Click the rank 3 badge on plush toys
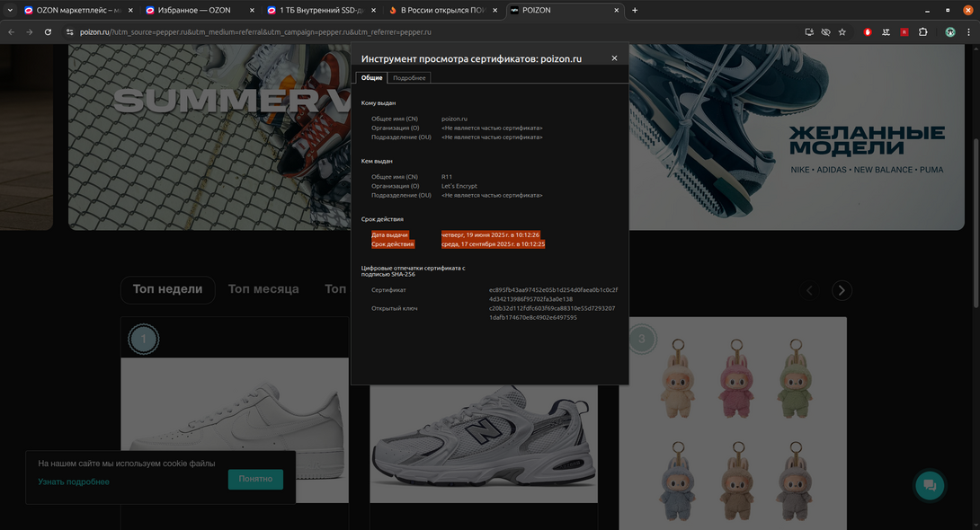This screenshot has height=530, width=980. click(641, 339)
